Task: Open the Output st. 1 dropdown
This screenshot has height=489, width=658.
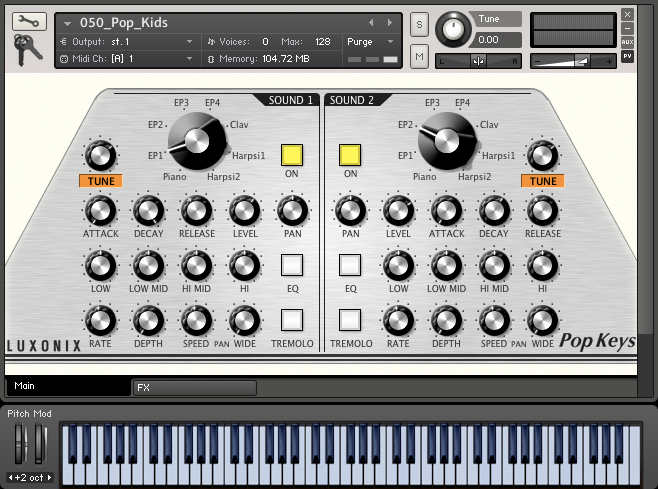Action: 190,42
